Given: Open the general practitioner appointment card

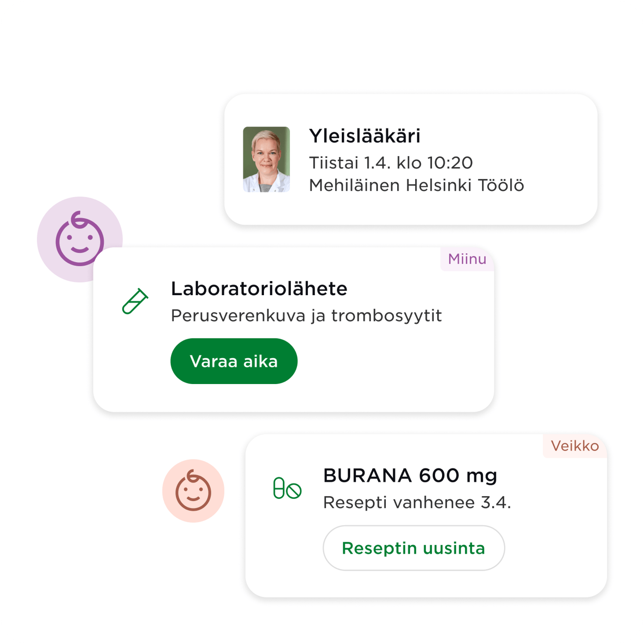Looking at the screenshot, I should coord(411,159).
